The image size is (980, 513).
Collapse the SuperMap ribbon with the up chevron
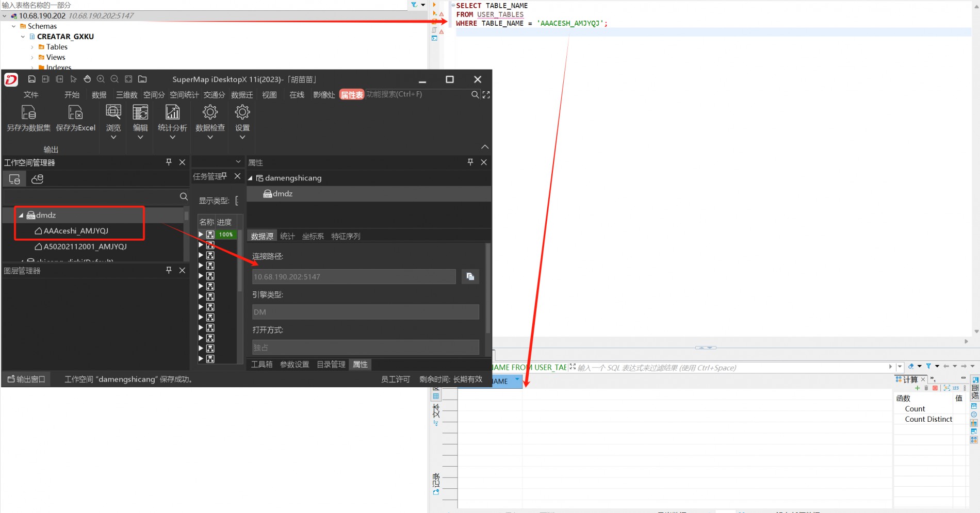coord(485,147)
